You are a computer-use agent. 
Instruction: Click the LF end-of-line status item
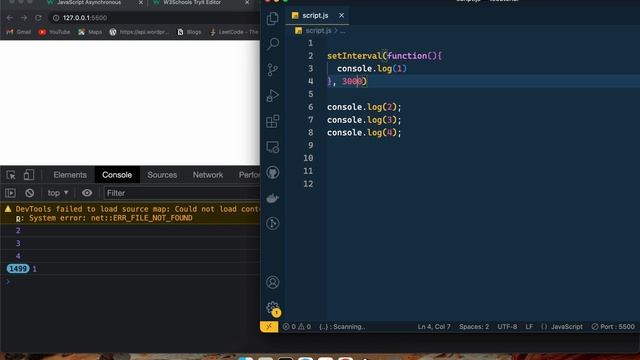(529, 327)
